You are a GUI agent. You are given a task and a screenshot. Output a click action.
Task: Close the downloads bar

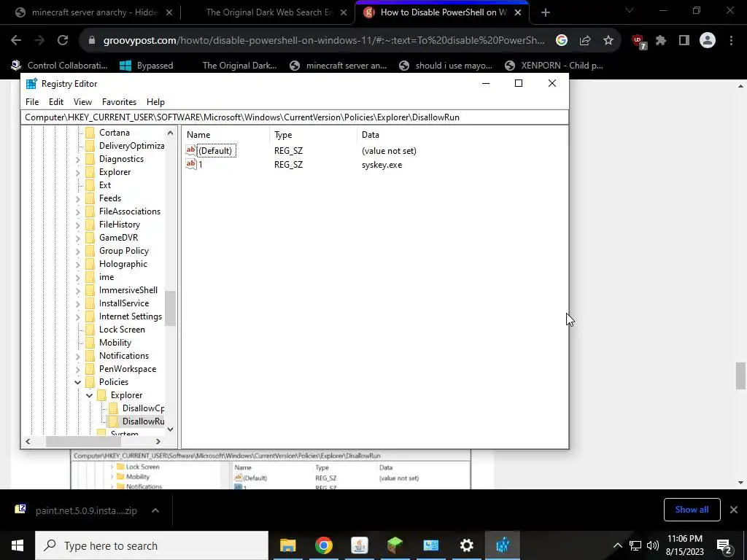(734, 510)
